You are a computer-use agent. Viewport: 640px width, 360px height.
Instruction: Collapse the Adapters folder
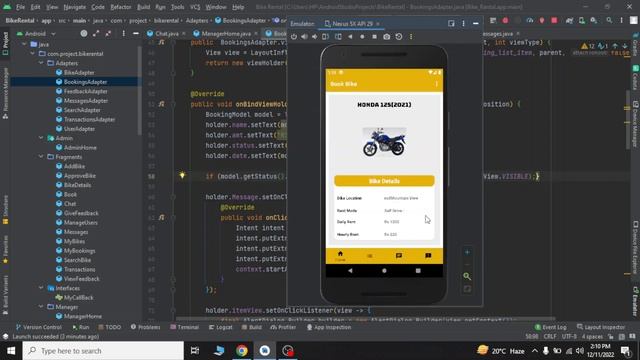coord(41,63)
